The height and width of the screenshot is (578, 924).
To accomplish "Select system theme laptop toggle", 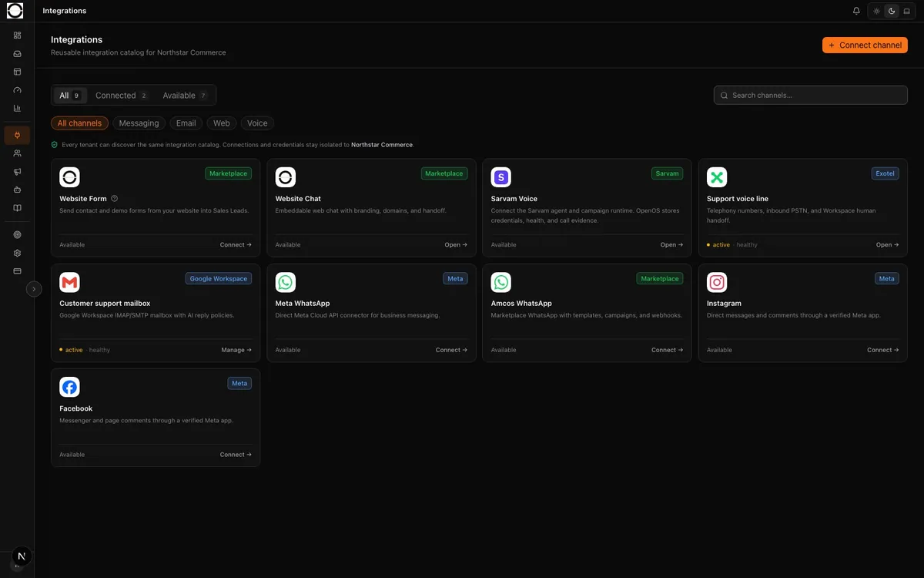I will [x=906, y=11].
